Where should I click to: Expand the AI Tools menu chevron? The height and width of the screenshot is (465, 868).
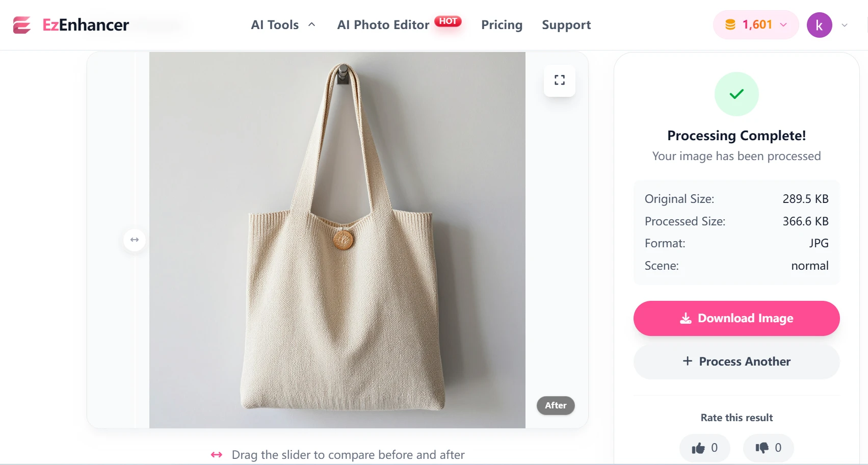(x=312, y=24)
